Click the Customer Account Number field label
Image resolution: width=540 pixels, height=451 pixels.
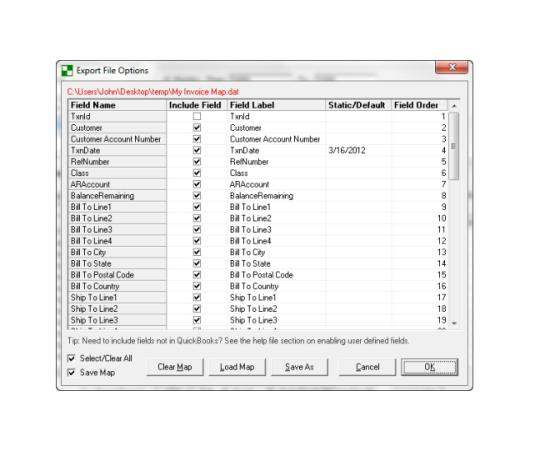(276, 139)
